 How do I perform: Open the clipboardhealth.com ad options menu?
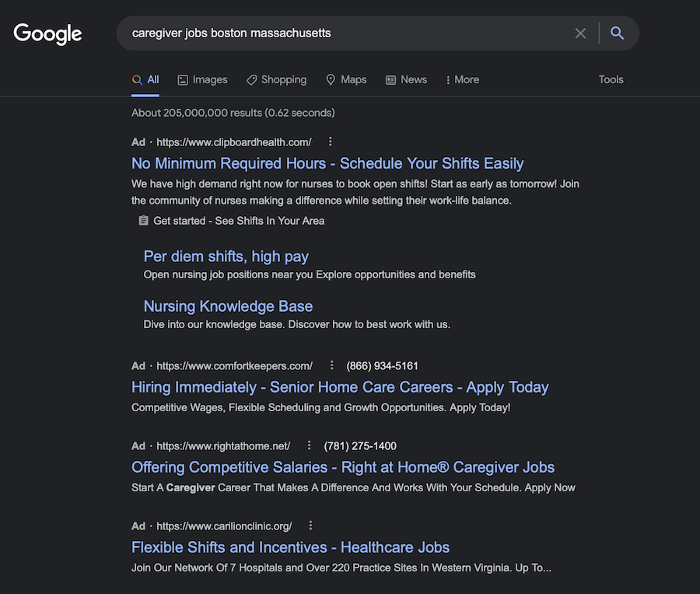(330, 142)
